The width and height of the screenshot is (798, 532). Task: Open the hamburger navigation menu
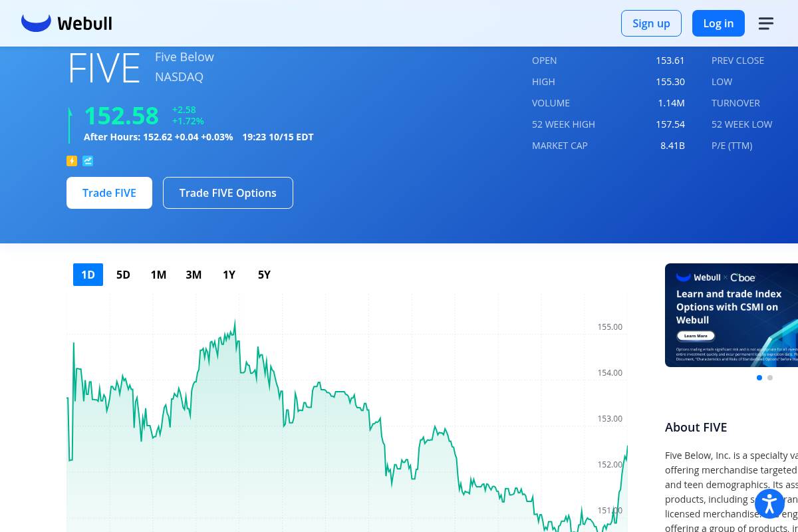coord(765,23)
